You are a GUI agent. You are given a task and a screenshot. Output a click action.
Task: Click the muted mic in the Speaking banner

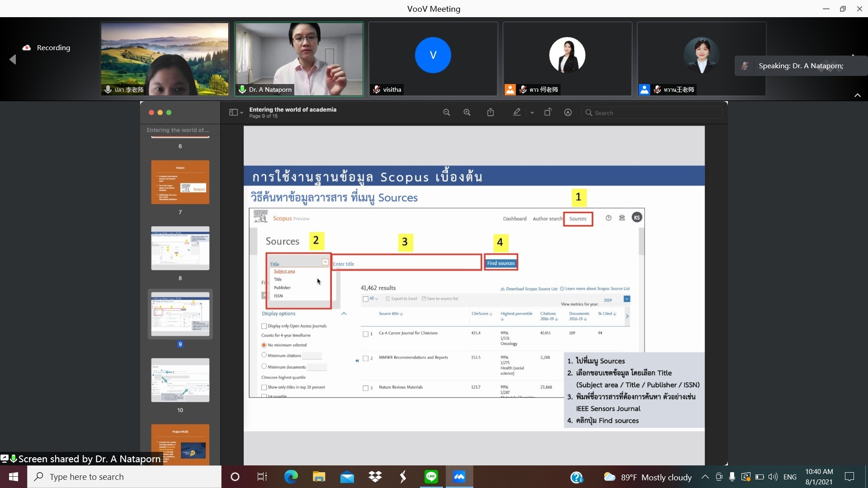click(x=745, y=66)
